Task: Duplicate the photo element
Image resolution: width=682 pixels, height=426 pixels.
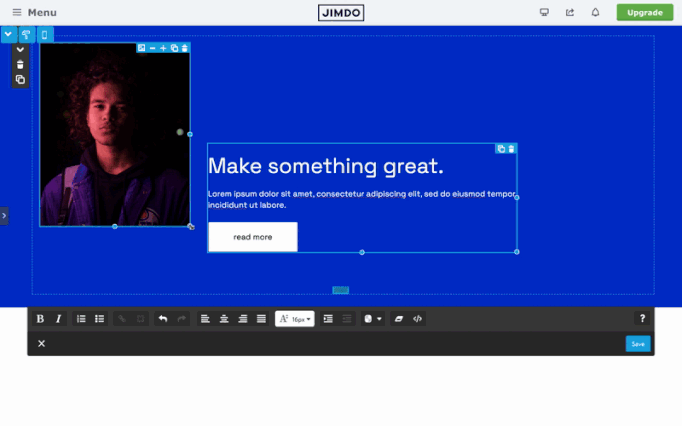Action: click(174, 48)
